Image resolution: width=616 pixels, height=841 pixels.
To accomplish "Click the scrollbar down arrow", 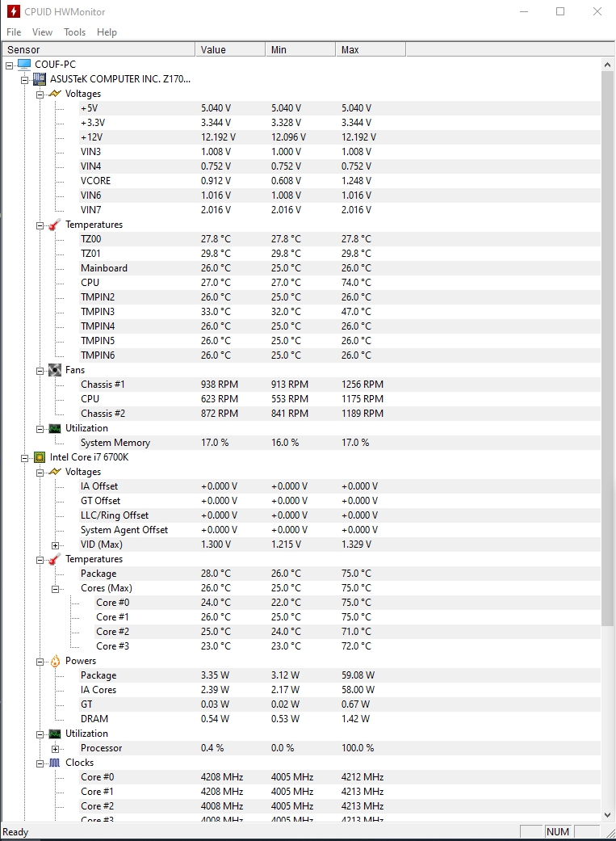I will tap(608, 815).
